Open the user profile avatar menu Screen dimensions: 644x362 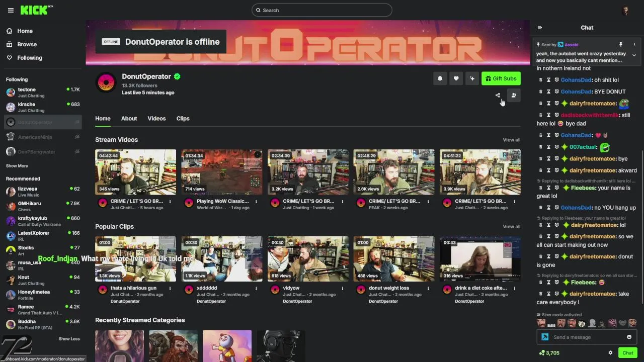(625, 10)
